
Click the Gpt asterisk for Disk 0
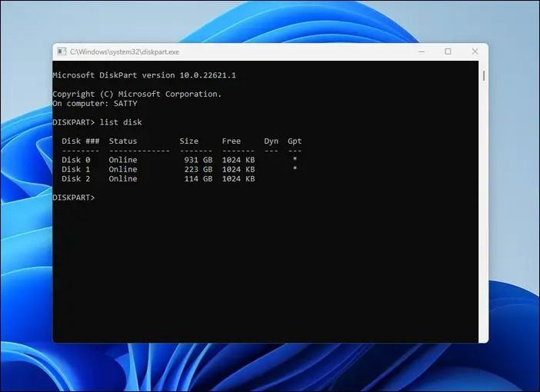295,158
